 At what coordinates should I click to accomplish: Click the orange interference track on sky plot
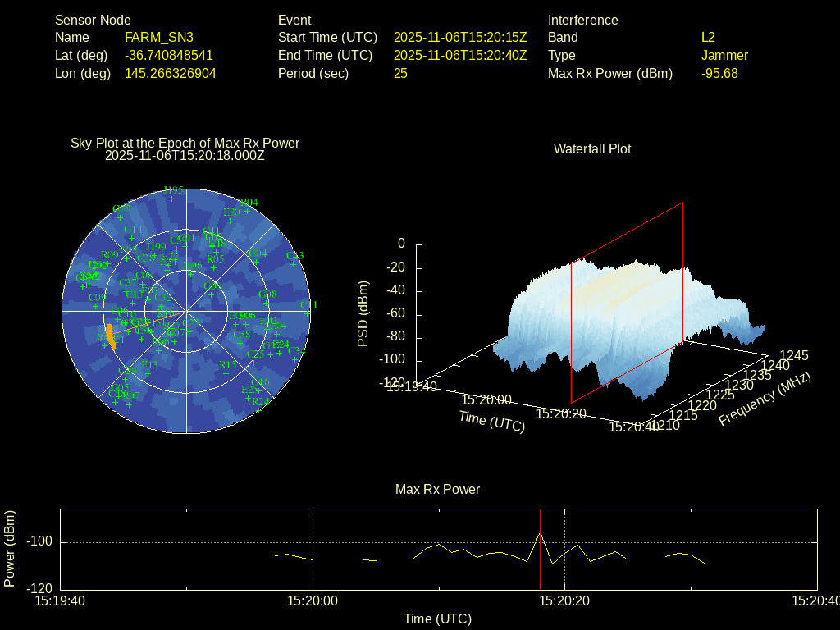[111, 337]
